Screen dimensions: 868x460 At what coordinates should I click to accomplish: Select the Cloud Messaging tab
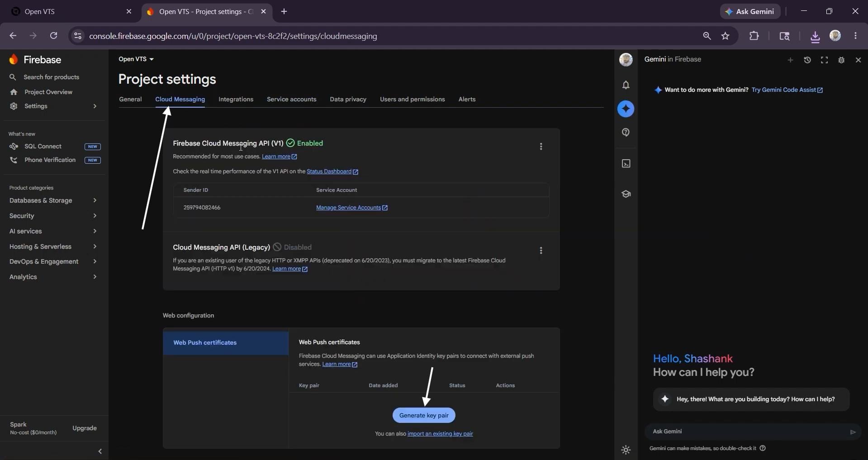(180, 100)
